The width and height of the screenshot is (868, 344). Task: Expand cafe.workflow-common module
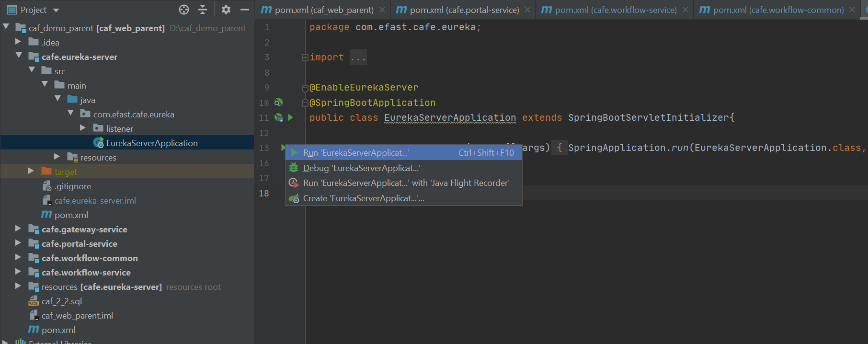point(18,257)
